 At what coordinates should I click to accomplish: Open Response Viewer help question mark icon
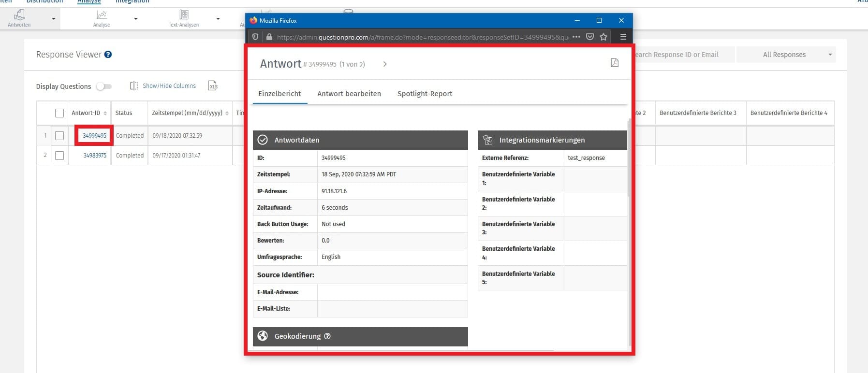tap(108, 55)
